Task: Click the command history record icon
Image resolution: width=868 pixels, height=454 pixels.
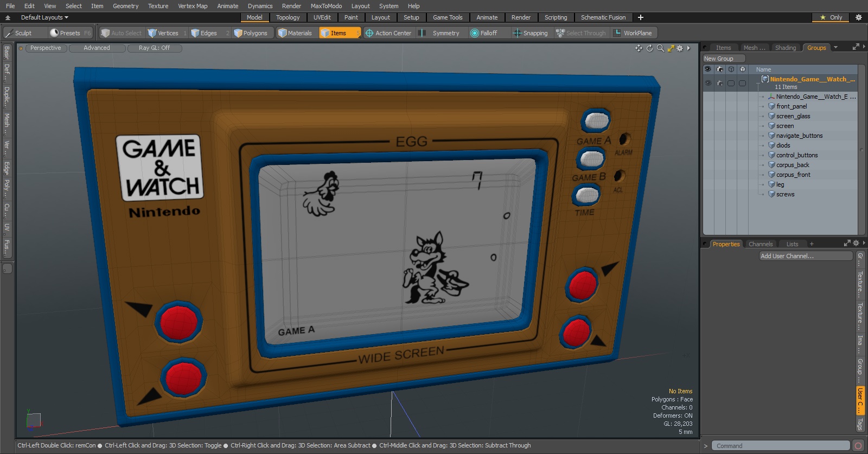Action: coord(858,446)
